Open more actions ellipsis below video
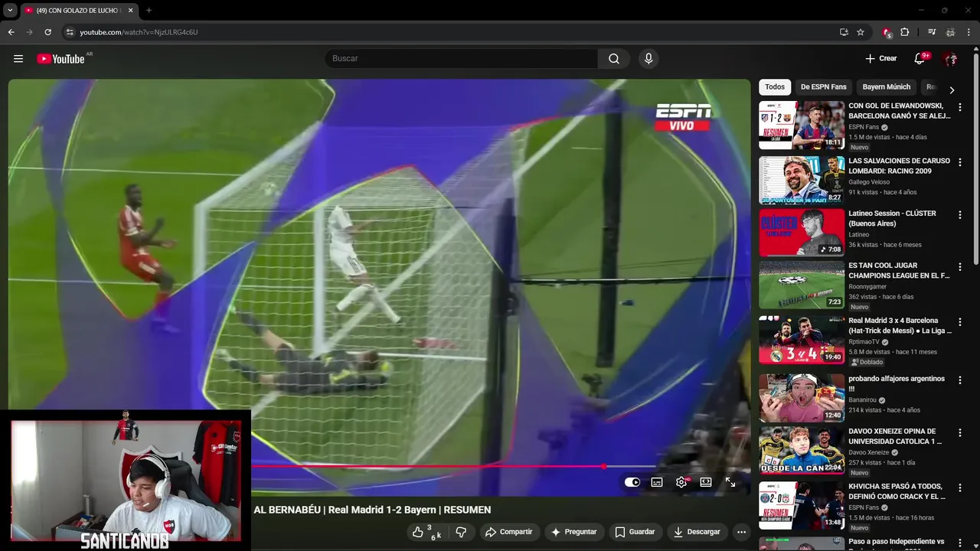Image resolution: width=980 pixels, height=551 pixels. pos(741,532)
